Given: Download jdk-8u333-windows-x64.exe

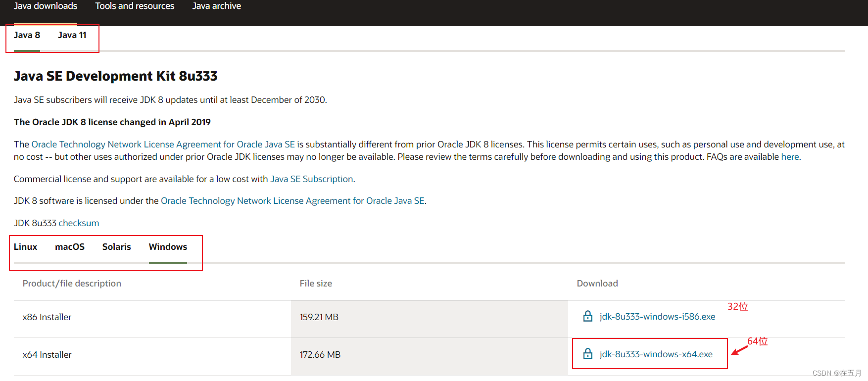Looking at the screenshot, I should (656, 354).
